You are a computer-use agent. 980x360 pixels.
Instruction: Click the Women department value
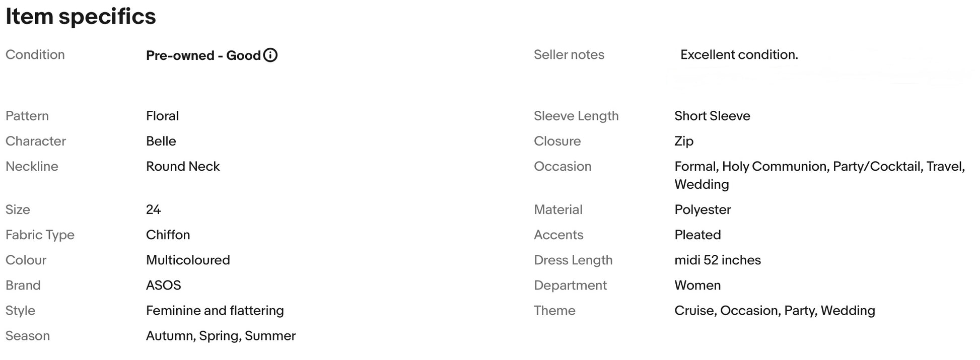pos(697,285)
